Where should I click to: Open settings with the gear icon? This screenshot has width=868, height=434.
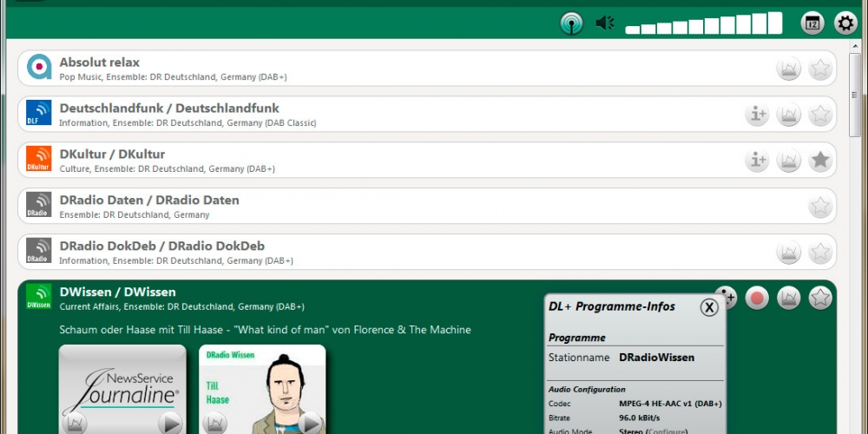[845, 23]
